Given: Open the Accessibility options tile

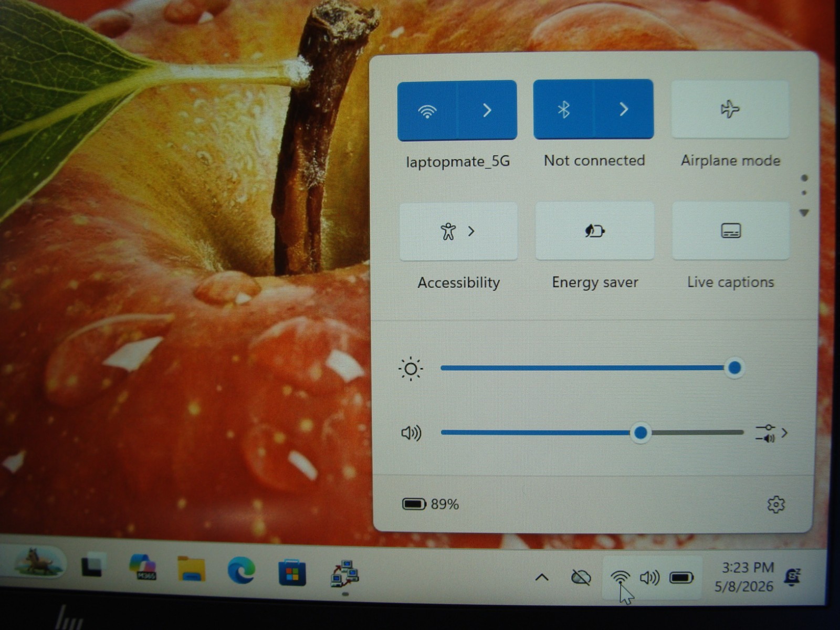Looking at the screenshot, I should [458, 231].
